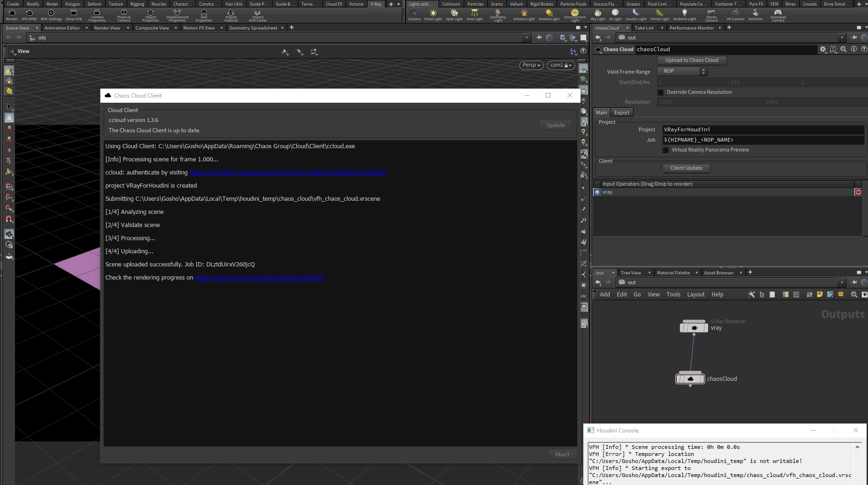
Task: Switch to the Main tab
Action: 602,113
